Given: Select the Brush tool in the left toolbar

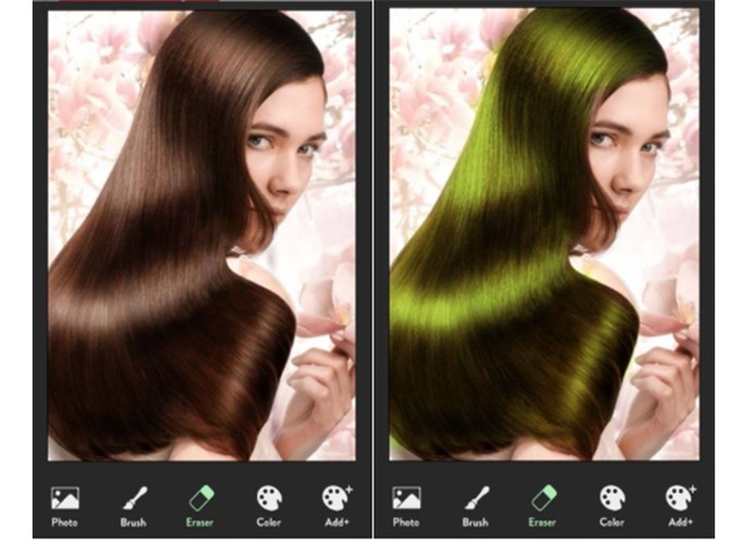Looking at the screenshot, I should point(133,499).
